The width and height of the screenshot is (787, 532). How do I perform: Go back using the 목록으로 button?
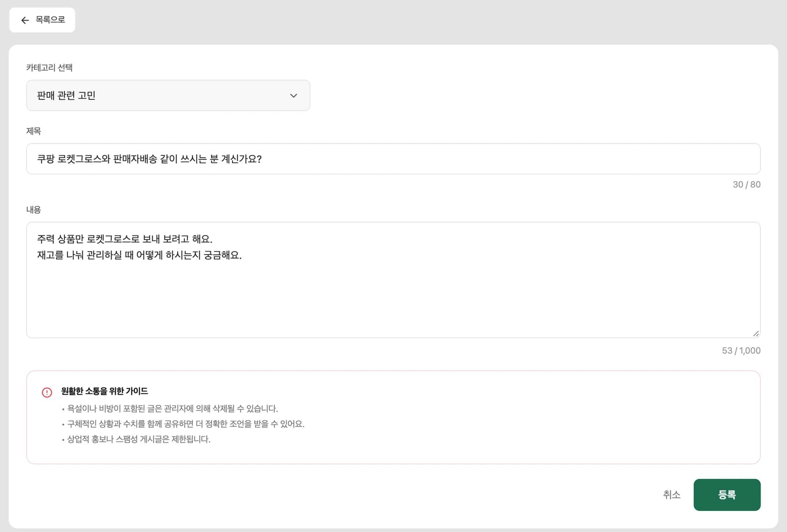pos(42,20)
